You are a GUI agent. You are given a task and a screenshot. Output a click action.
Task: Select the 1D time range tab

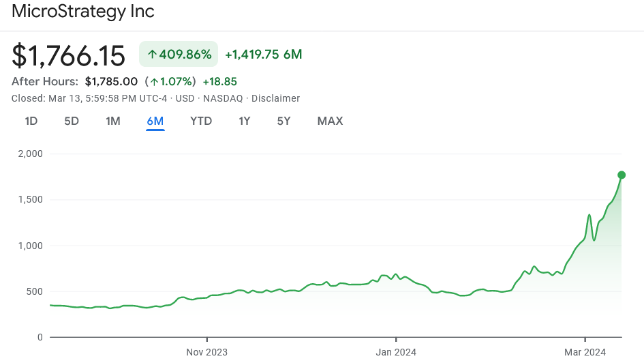click(31, 121)
